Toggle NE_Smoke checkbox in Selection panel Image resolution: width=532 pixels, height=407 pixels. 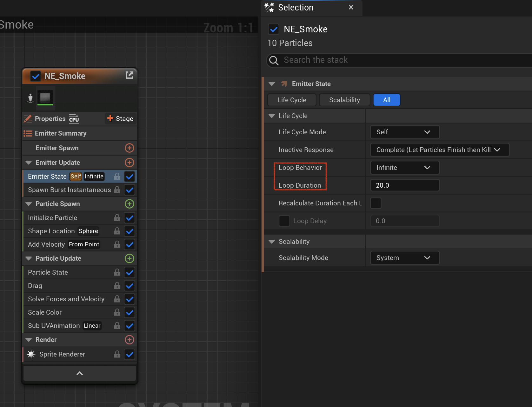[x=274, y=29]
